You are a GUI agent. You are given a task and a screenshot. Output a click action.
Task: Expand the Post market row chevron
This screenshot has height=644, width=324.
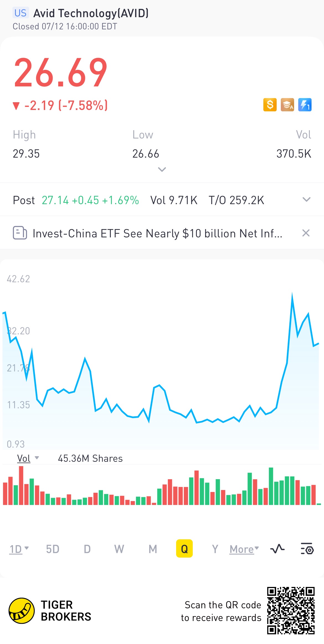coord(306,199)
